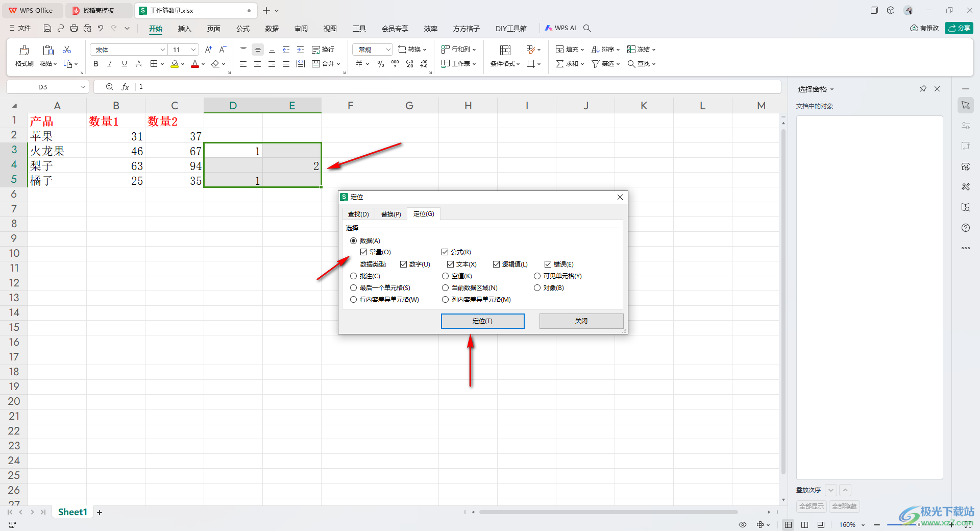The height and width of the screenshot is (531, 980).
Task: Open the font name dropdown
Action: (x=163, y=50)
